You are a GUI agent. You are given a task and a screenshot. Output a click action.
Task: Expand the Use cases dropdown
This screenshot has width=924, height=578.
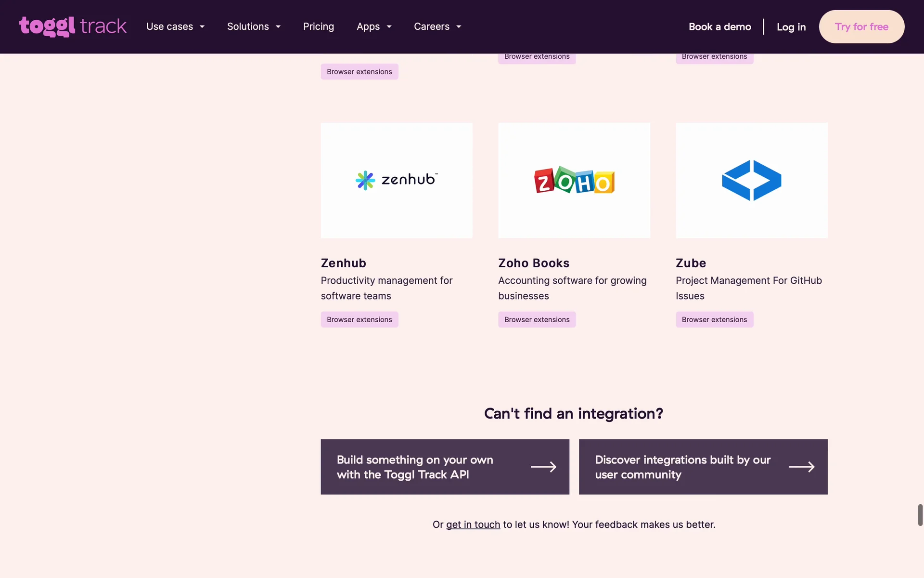tap(175, 26)
